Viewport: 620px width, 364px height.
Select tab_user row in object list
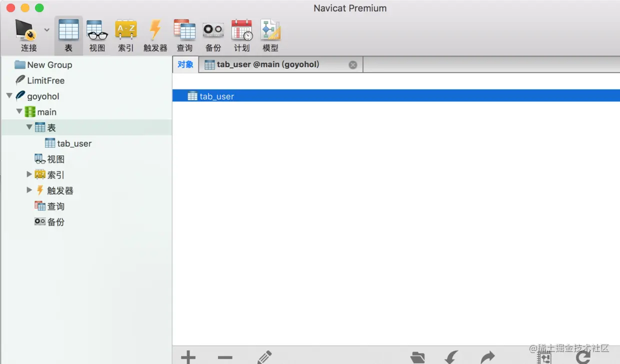[x=396, y=96]
